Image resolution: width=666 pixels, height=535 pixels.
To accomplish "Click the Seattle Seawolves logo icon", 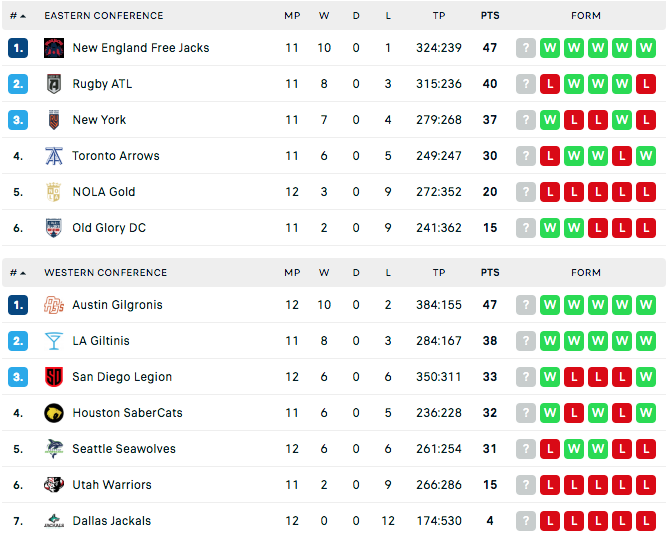I will (x=54, y=449).
